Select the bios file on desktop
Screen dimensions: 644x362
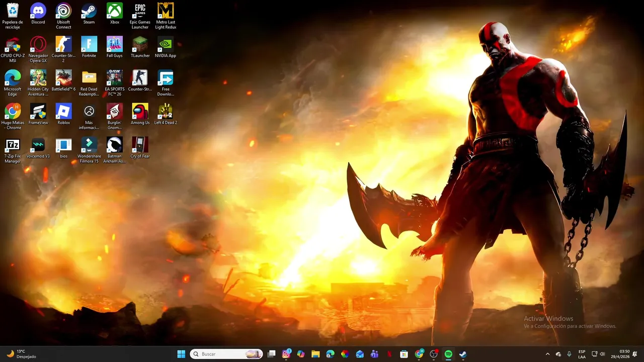coord(63,148)
